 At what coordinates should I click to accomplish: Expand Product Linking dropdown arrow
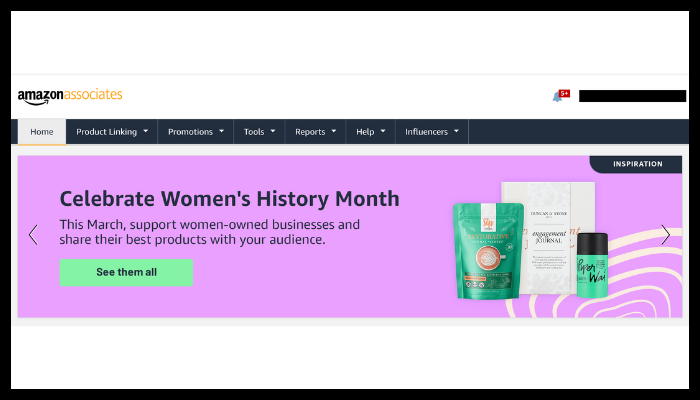coord(146,131)
